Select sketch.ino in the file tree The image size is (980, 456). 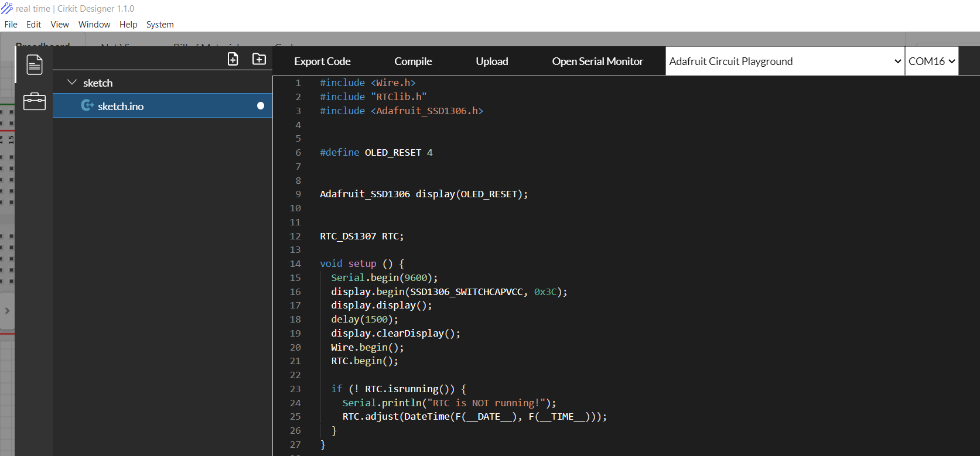pos(121,106)
